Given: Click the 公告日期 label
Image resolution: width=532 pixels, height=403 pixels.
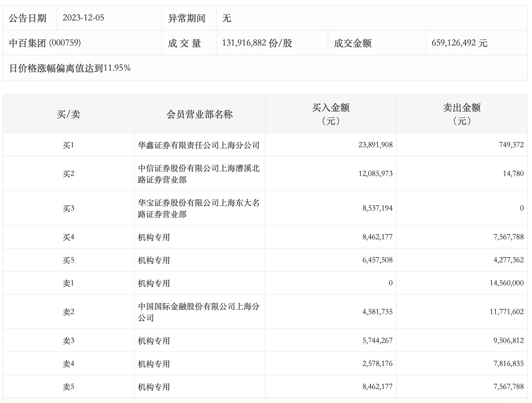Looking at the screenshot, I should [27, 18].
